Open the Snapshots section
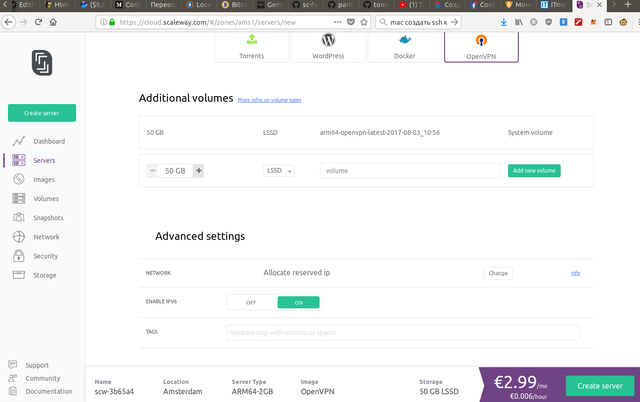This screenshot has height=402, width=640. 48,218
